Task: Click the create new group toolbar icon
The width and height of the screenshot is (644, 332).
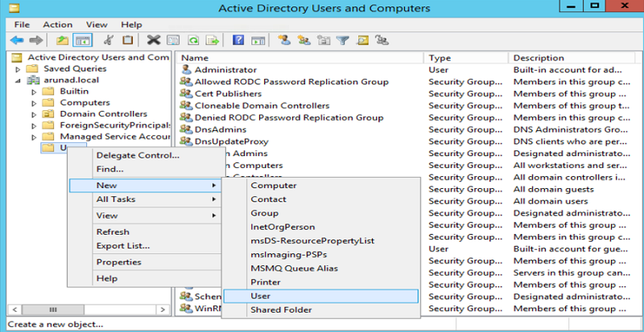Action: [304, 40]
